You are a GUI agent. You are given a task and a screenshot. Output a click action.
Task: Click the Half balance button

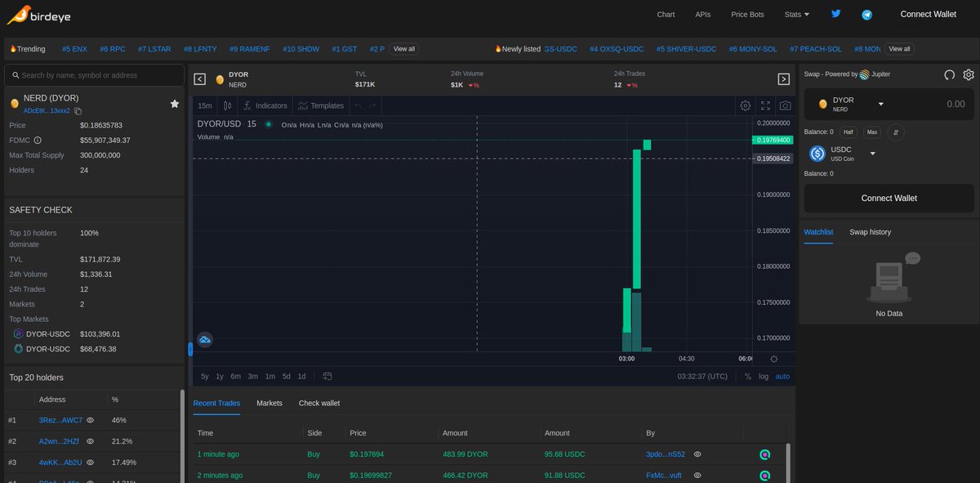pyautogui.click(x=849, y=132)
